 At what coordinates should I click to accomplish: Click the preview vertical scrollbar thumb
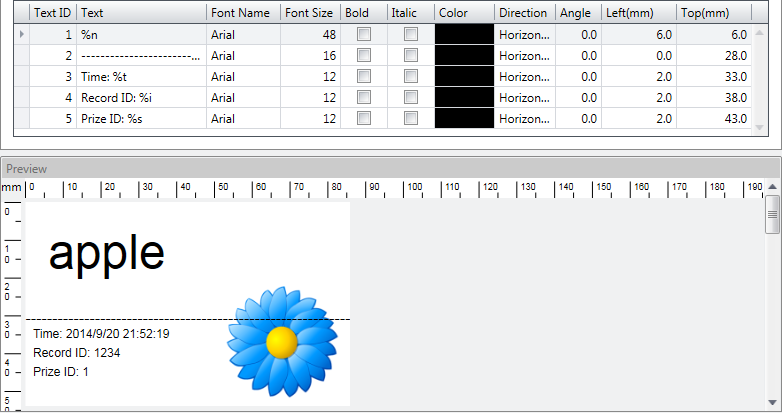click(772, 214)
